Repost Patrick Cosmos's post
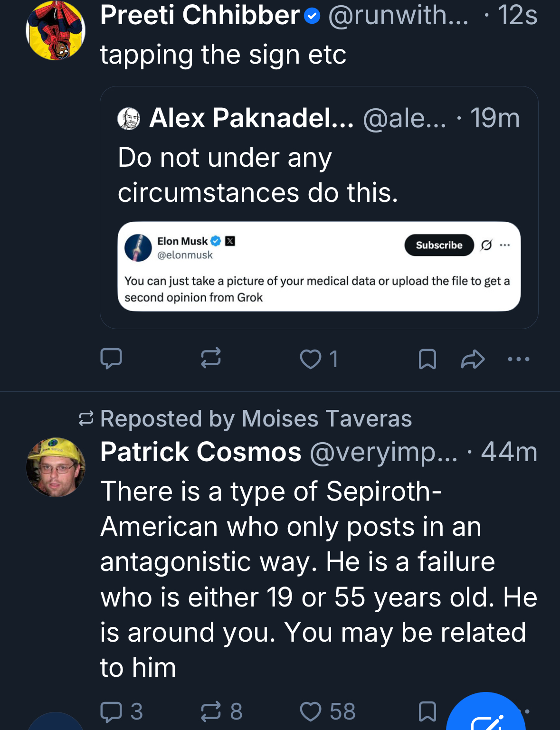 coord(211,711)
